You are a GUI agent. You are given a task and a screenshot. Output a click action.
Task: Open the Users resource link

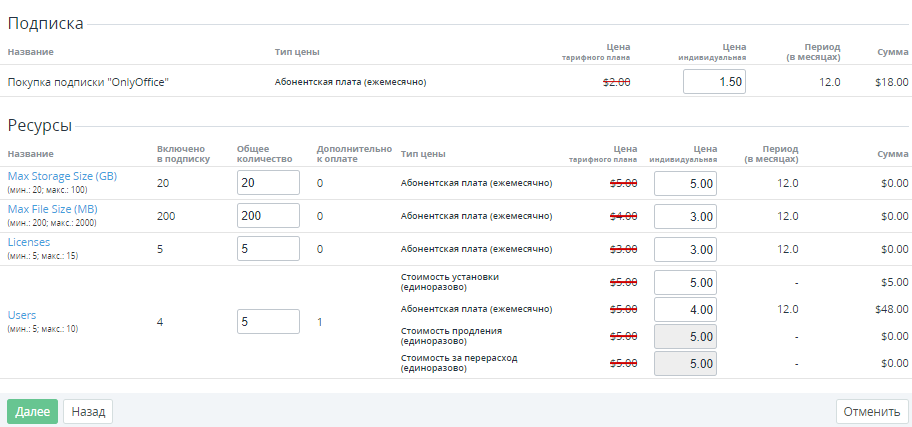tap(22, 315)
